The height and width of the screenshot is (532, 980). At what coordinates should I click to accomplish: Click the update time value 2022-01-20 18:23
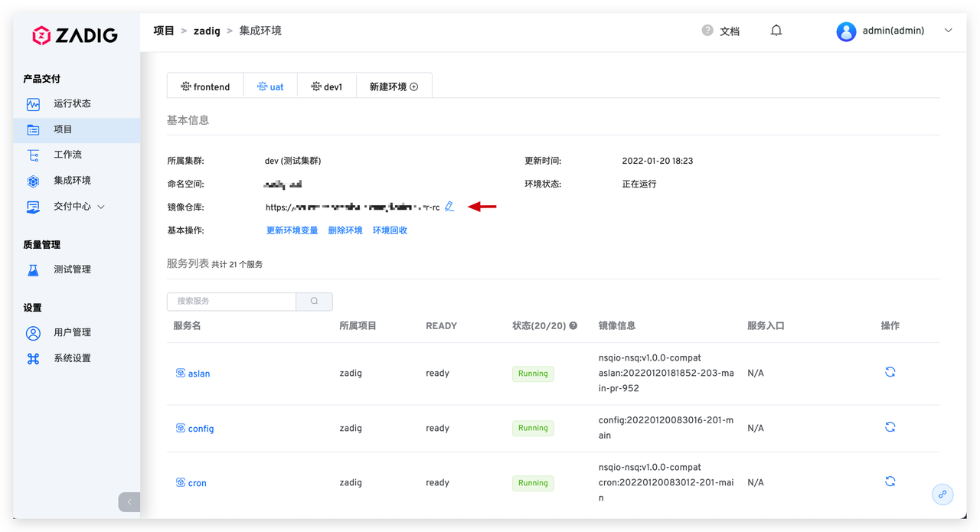point(658,162)
